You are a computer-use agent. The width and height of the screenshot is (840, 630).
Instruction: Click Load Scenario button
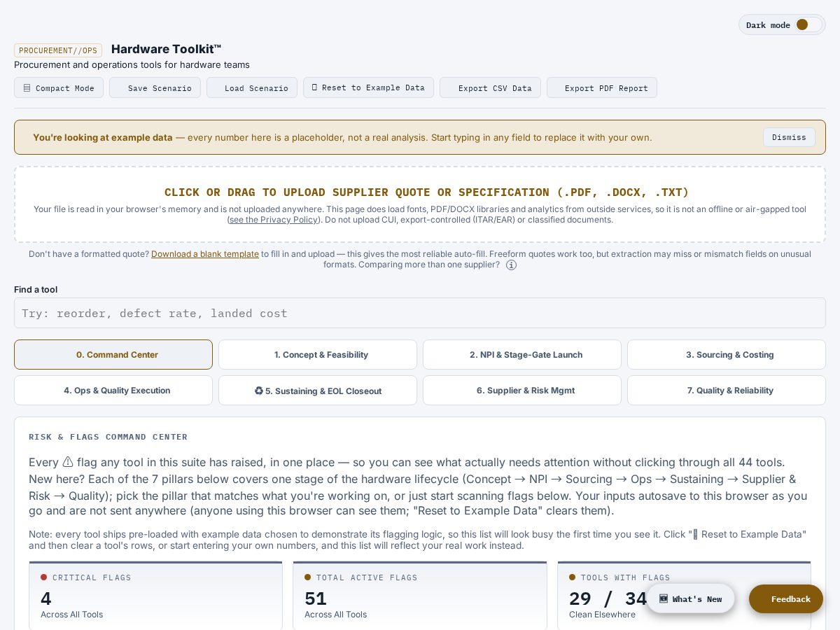[x=252, y=87]
